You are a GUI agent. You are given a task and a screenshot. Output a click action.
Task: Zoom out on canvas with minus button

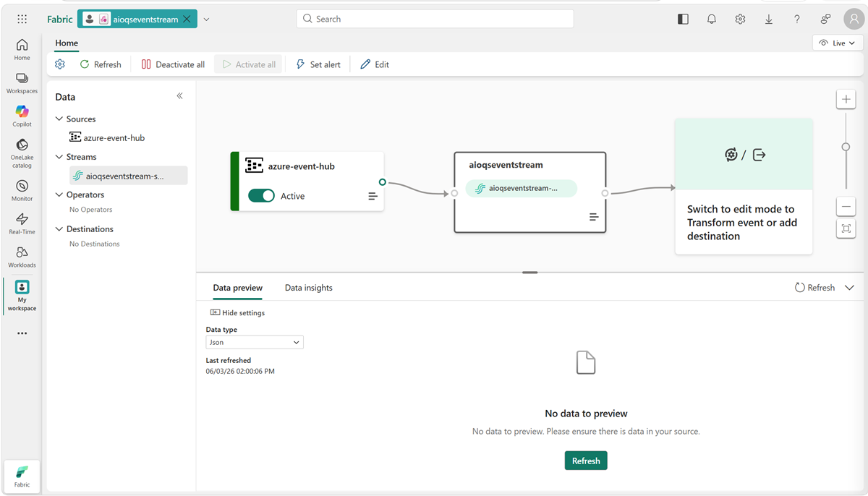pyautogui.click(x=846, y=207)
